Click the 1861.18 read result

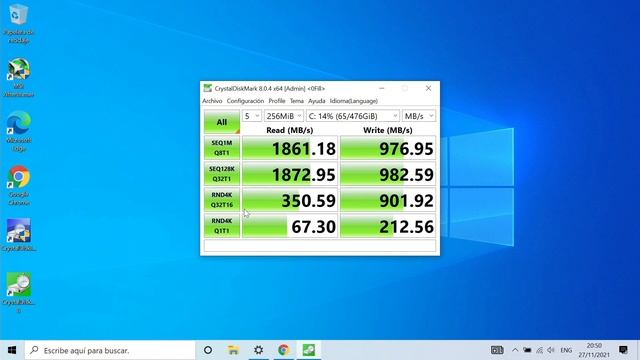point(290,148)
